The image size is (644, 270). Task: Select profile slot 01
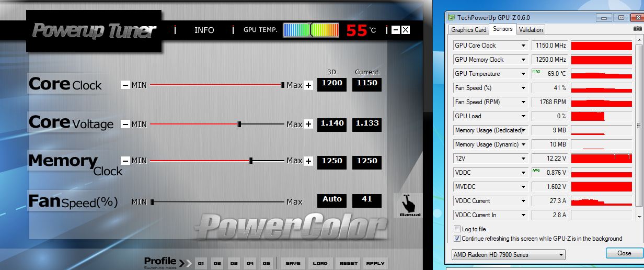(201, 263)
